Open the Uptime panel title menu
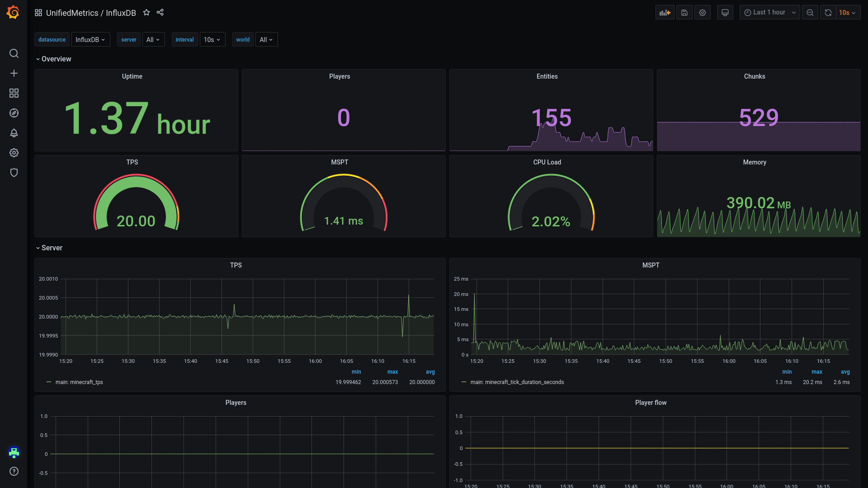Screen dimensions: 868x488 click(x=132, y=76)
